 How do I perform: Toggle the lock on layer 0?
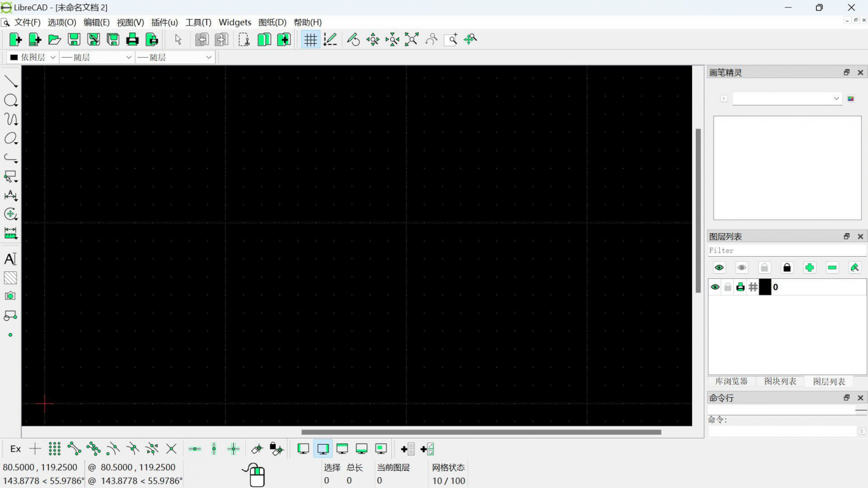point(728,287)
